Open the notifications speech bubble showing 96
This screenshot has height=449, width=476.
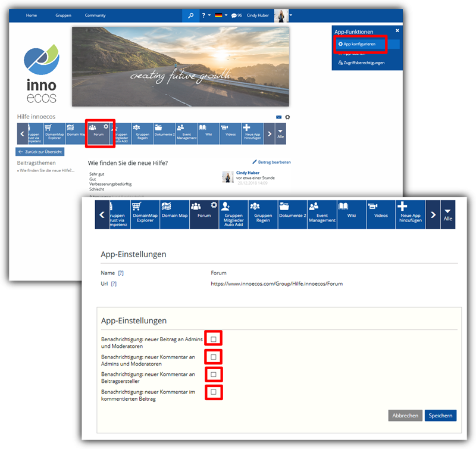click(x=236, y=15)
